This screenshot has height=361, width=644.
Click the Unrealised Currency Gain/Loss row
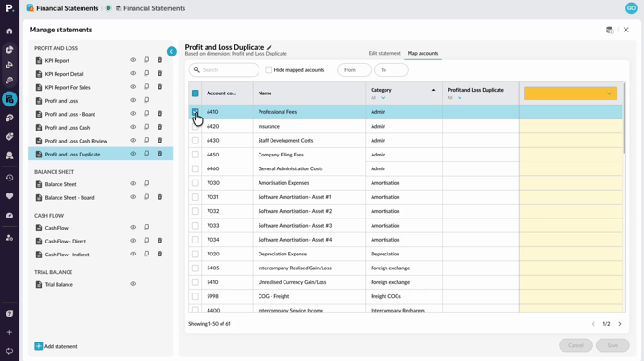[405, 282]
